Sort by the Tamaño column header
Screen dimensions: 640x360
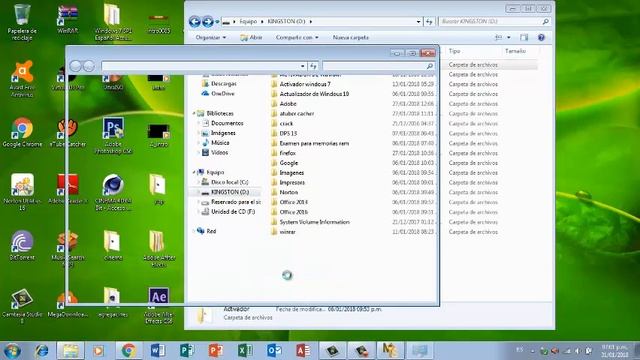(516, 51)
